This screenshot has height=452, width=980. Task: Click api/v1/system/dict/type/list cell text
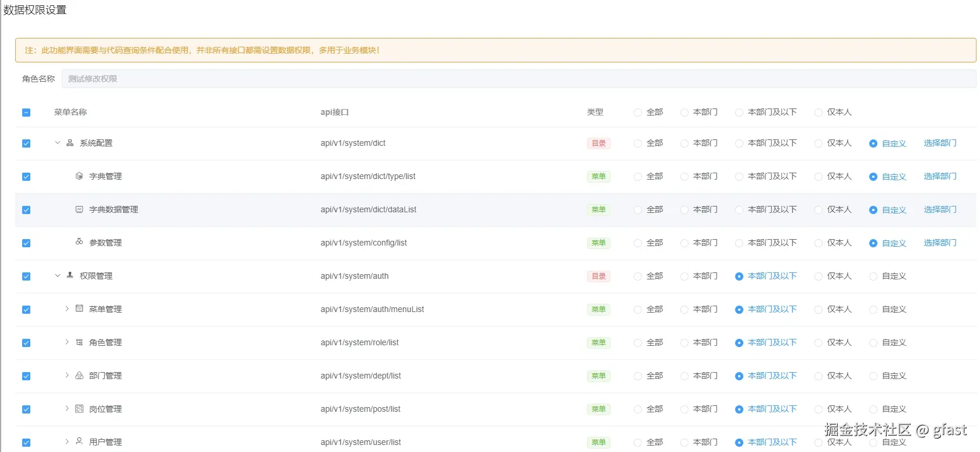tap(368, 176)
